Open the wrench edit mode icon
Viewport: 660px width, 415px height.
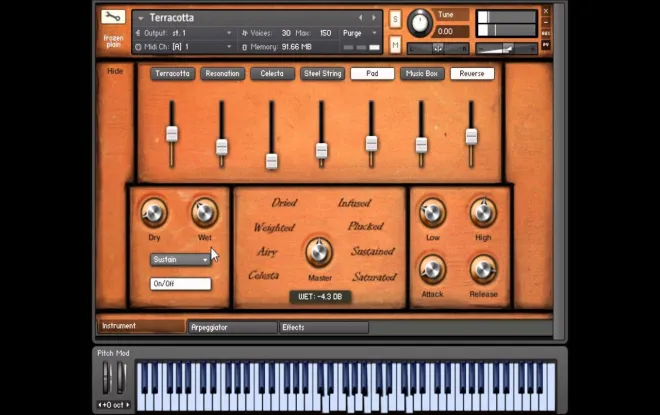[x=113, y=17]
